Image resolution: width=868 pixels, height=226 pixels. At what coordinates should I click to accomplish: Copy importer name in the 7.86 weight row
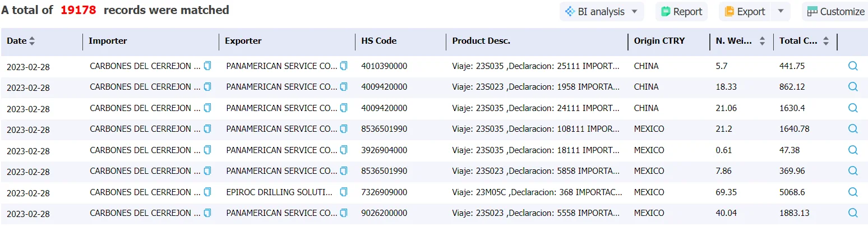tap(207, 170)
